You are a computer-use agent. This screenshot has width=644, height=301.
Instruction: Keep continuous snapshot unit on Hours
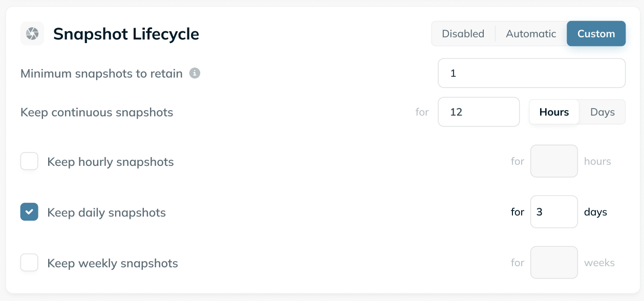(554, 112)
